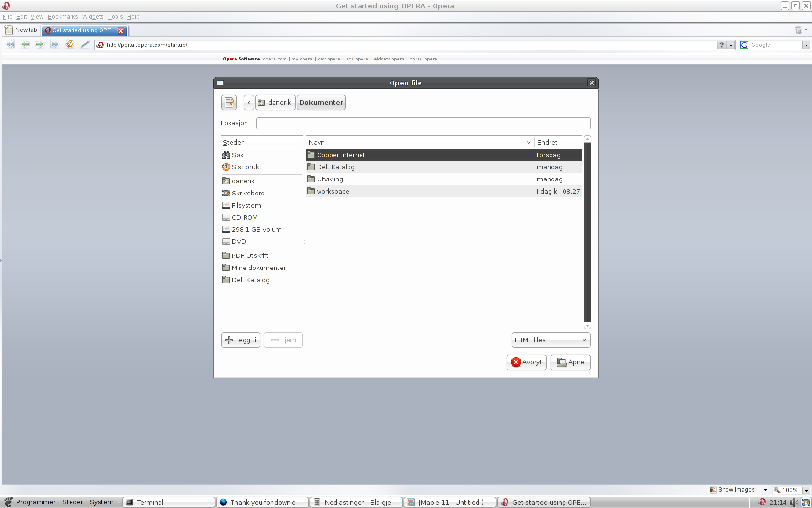Screen dimensions: 812x508
Task: Click the wand icon in Opera toolbar
Action: tap(85, 45)
